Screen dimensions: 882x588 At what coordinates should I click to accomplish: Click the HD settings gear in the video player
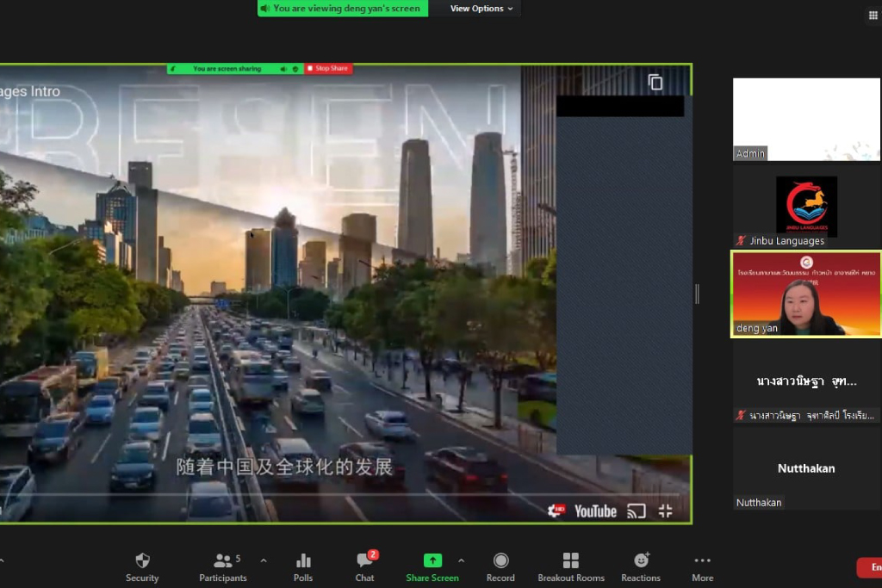point(556,511)
